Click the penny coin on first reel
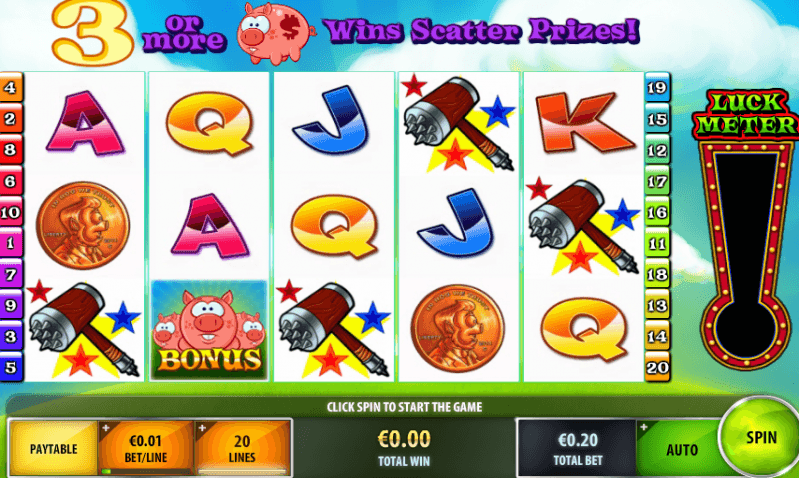The image size is (799, 478). tap(83, 225)
